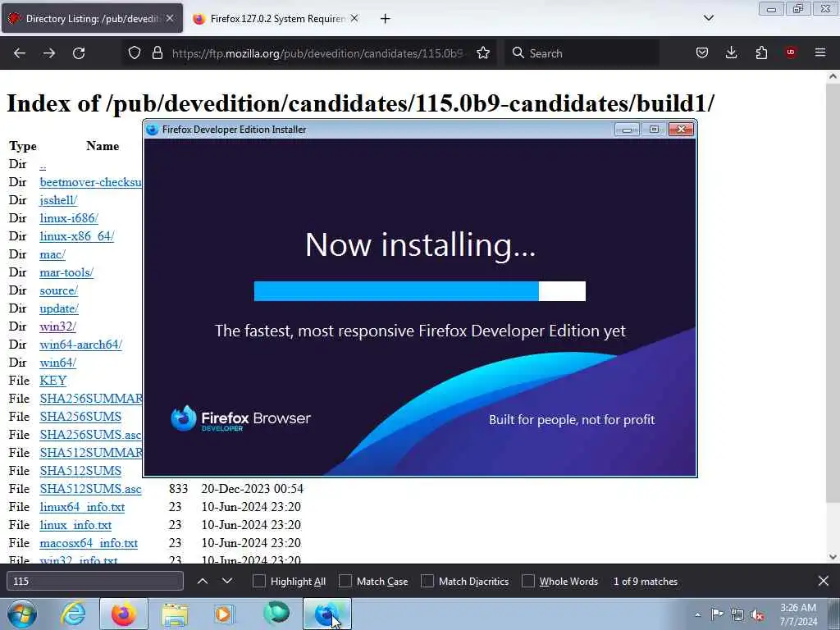Open the uBlock Origin extension icon
Viewport: 840px width, 630px height.
791,52
